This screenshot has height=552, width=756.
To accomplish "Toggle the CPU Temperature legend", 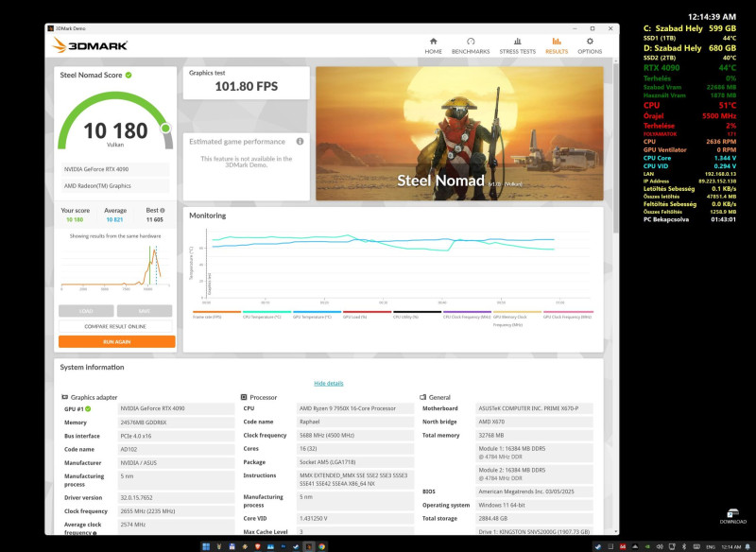I will click(266, 315).
